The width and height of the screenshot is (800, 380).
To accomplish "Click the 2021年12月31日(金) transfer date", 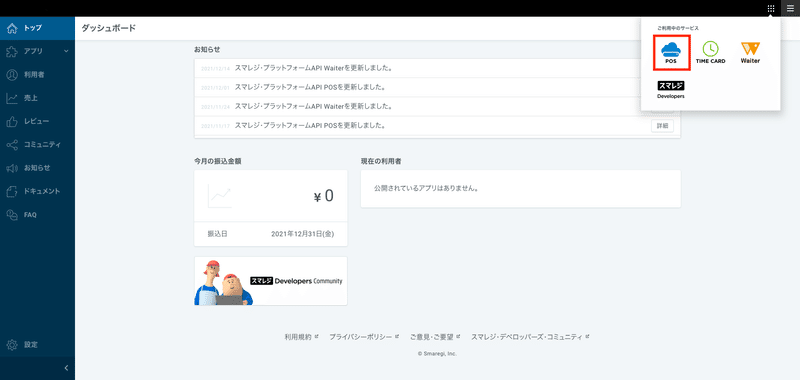I will [x=303, y=234].
